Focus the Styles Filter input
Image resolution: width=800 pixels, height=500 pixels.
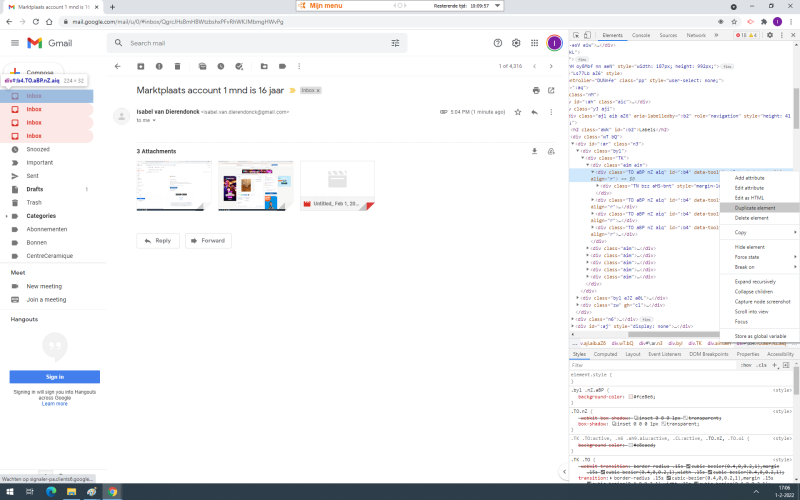653,365
